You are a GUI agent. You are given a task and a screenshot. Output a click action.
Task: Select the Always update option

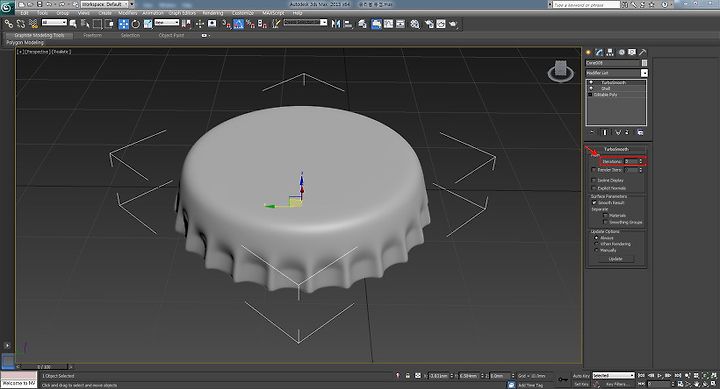pyautogui.click(x=596, y=238)
